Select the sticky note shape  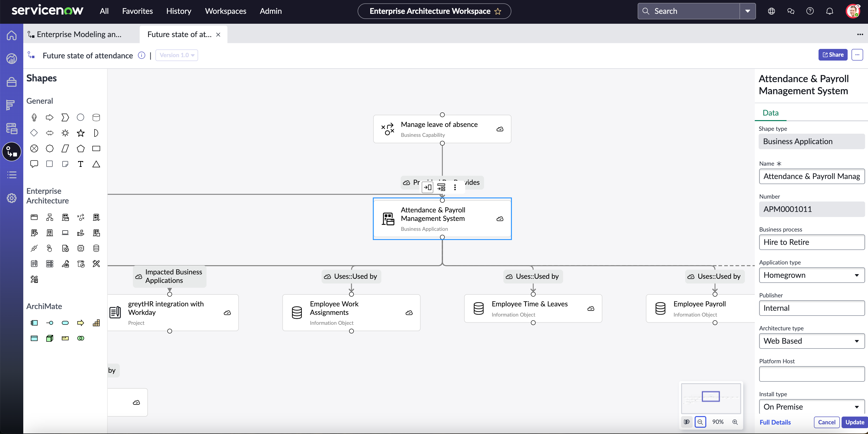coord(65,164)
